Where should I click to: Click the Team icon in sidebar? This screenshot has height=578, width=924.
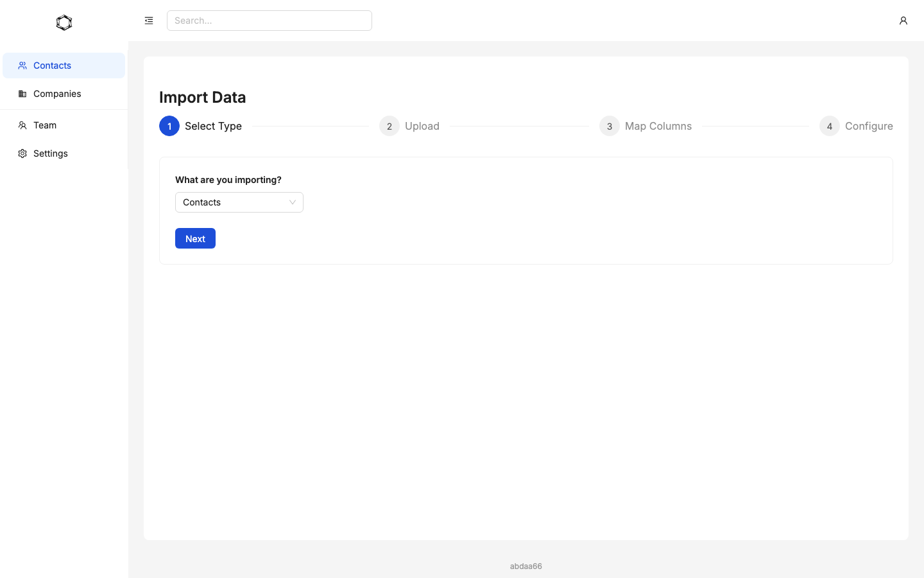22,125
